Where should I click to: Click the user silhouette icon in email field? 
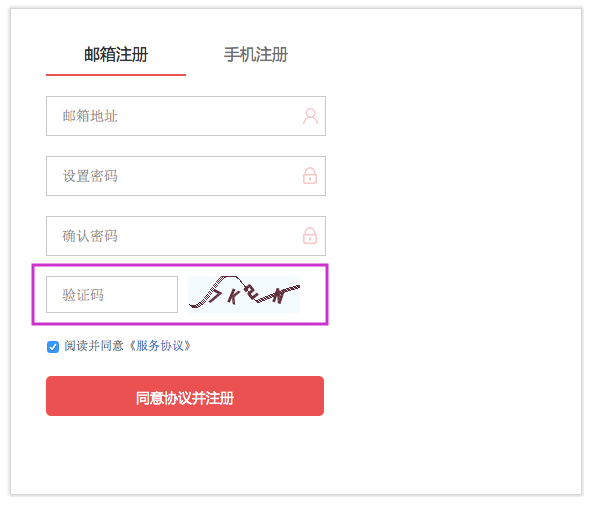tap(310, 116)
